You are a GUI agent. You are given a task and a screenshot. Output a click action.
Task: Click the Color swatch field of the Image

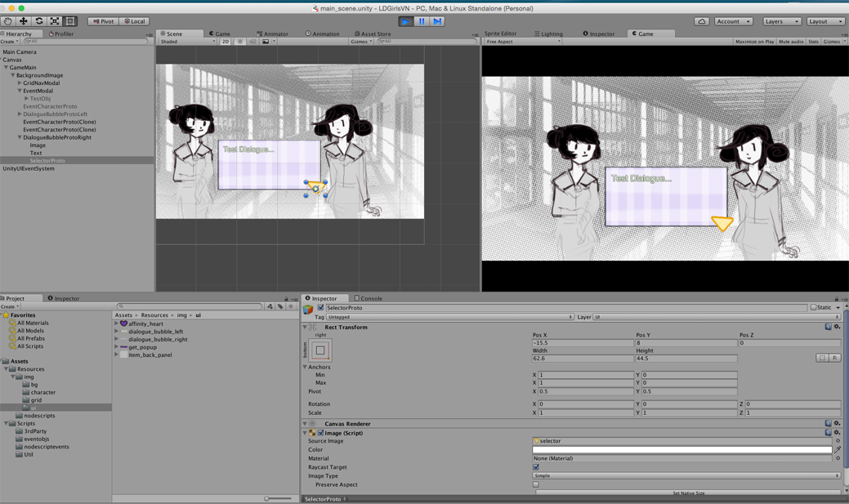click(682, 449)
